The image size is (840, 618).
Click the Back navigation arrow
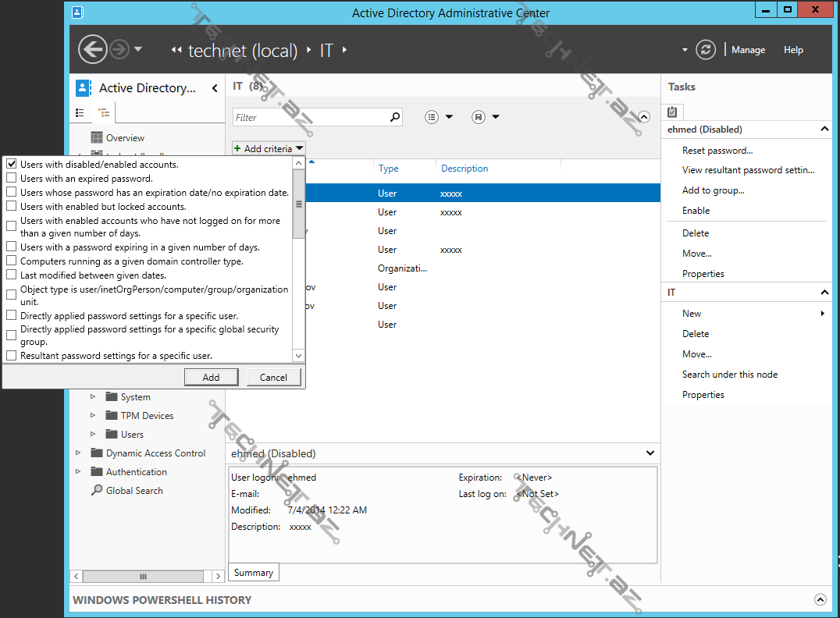pos(92,48)
